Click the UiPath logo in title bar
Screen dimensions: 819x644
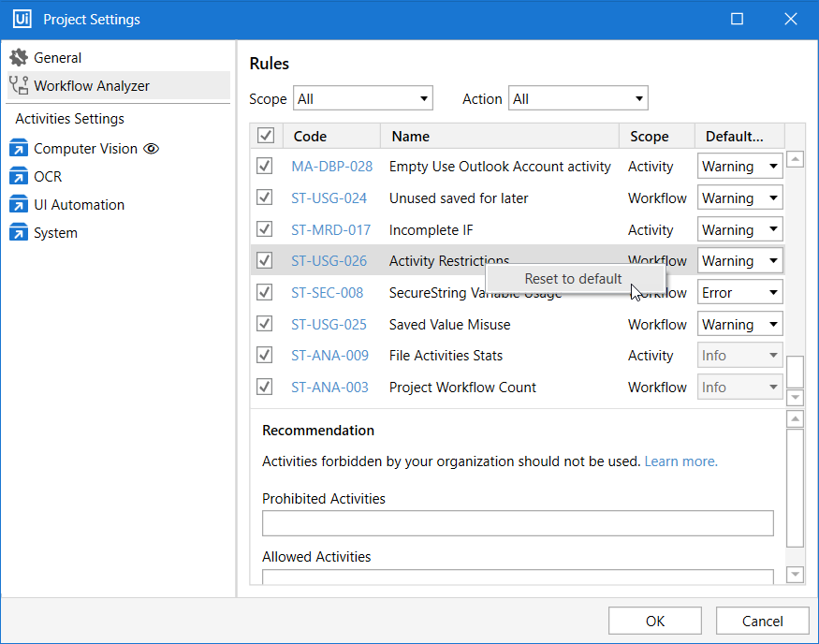pos(21,20)
